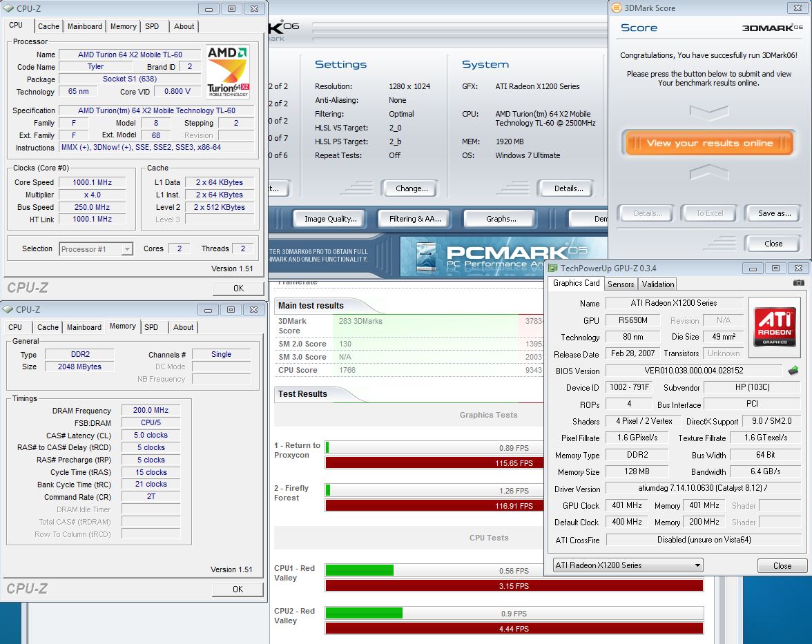Open SPD tab in lower CPU-Z window
This screenshot has width=812, height=644.
[151, 327]
